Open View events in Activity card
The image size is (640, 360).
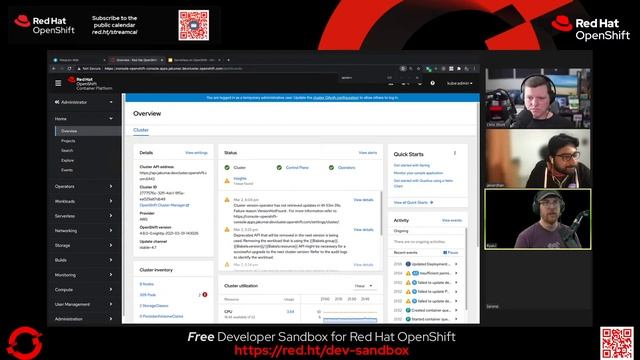[x=452, y=220]
